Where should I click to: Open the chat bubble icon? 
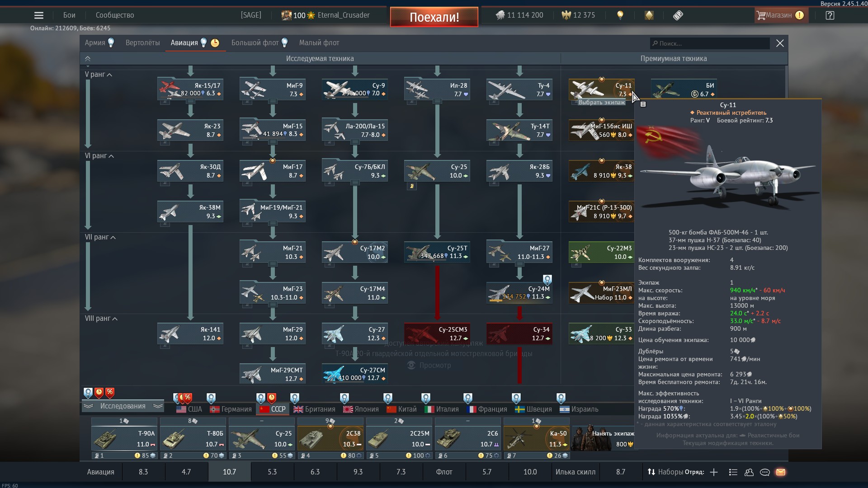[765, 472]
